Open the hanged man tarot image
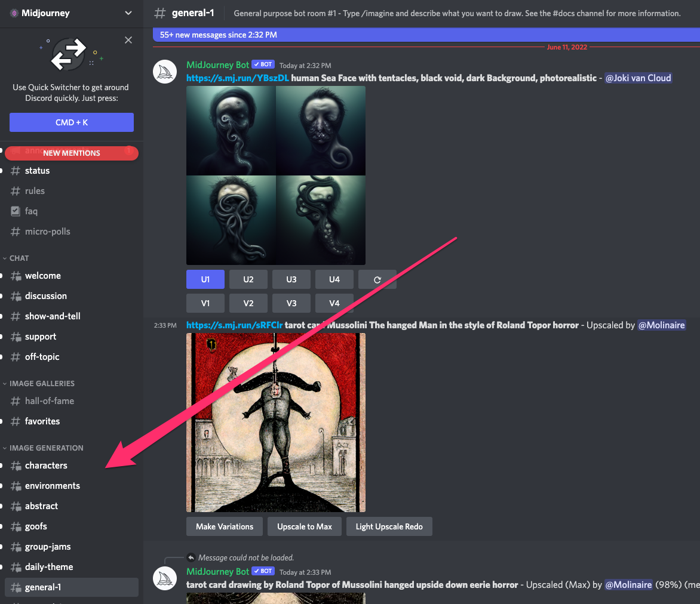Viewport: 700px width, 604px height. point(276,423)
